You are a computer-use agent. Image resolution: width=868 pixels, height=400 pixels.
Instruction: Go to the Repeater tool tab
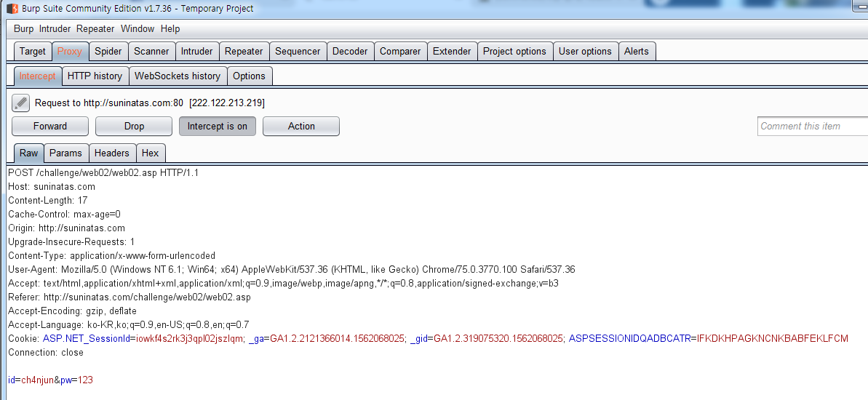click(x=244, y=52)
